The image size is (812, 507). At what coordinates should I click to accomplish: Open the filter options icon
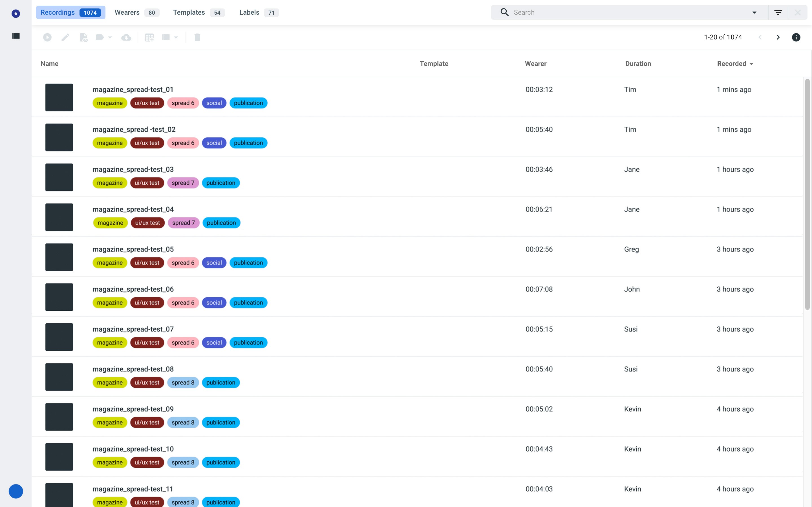pyautogui.click(x=778, y=12)
